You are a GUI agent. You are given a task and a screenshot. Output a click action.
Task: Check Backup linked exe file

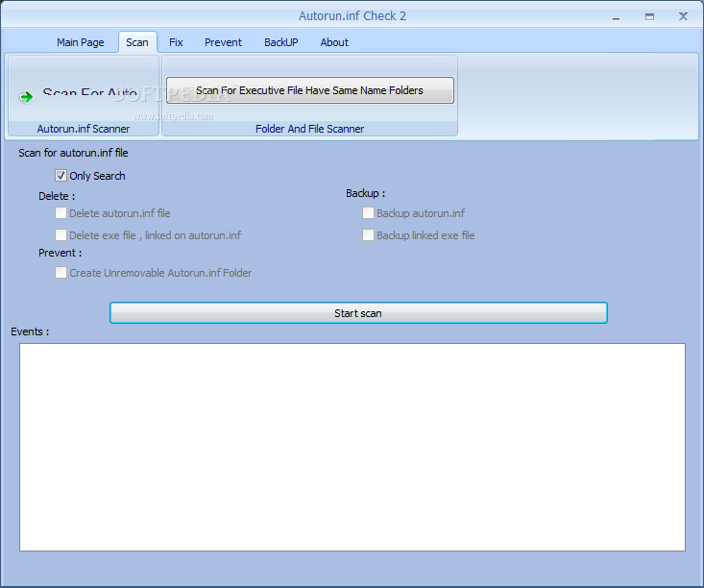click(x=368, y=235)
